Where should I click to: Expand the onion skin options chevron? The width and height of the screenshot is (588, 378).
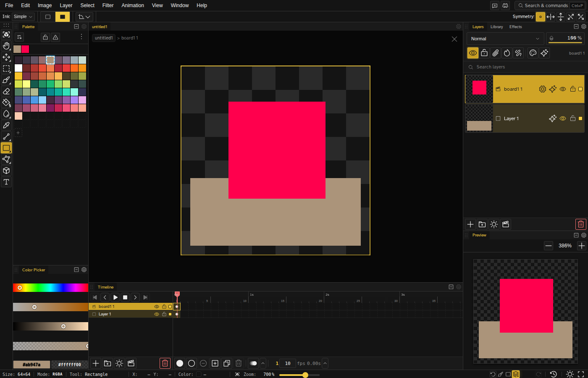point(263,363)
